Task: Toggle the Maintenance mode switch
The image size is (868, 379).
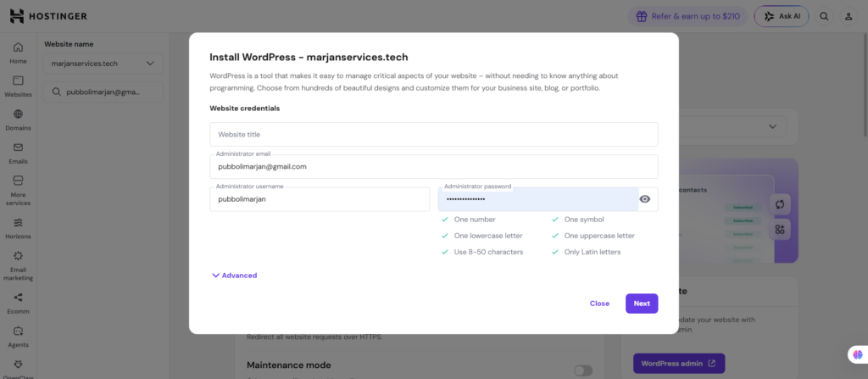Action: click(x=583, y=371)
